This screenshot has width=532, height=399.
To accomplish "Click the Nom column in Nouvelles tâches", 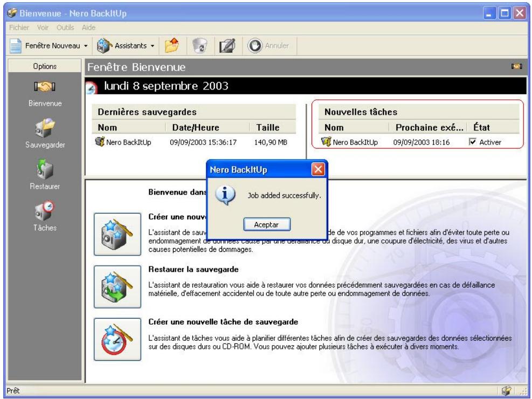I will [354, 127].
